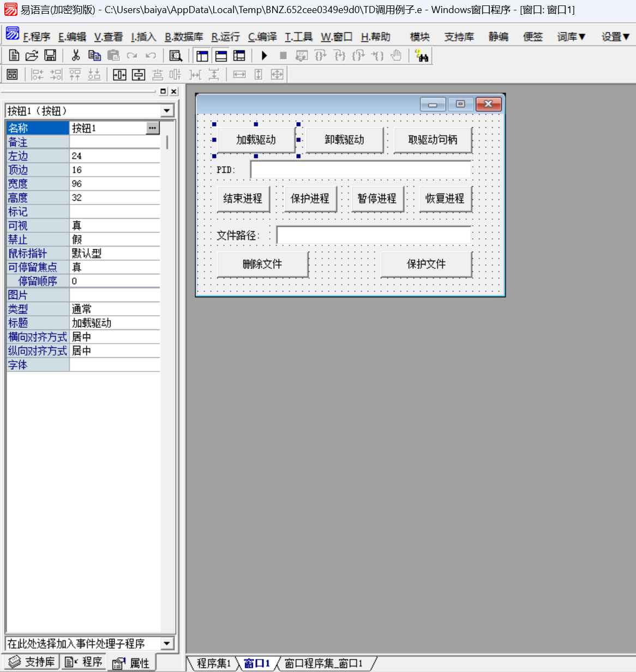
Task: Toggle the first window layout view icon
Action: (202, 55)
